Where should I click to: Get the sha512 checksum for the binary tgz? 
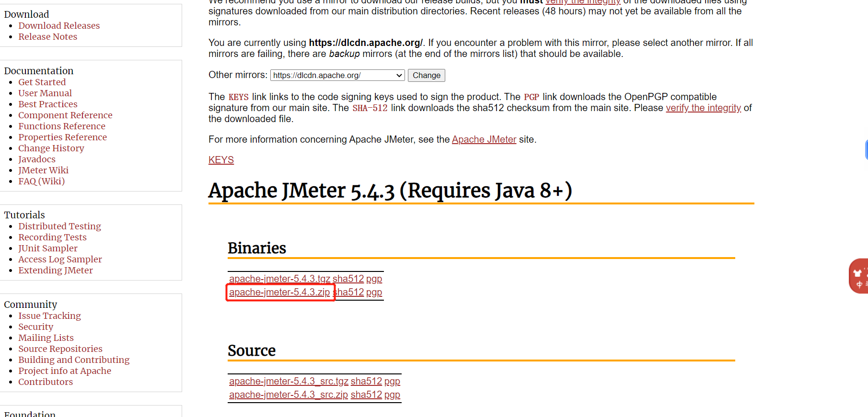[348, 279]
